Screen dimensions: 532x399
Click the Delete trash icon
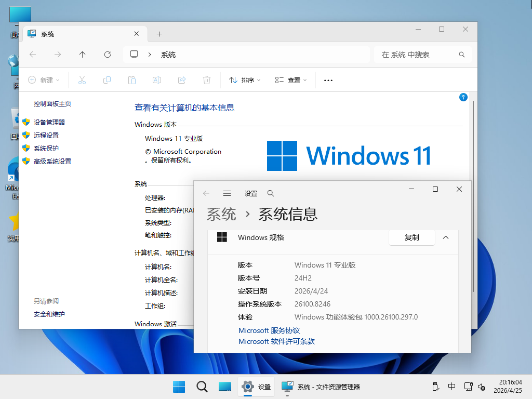click(x=207, y=80)
